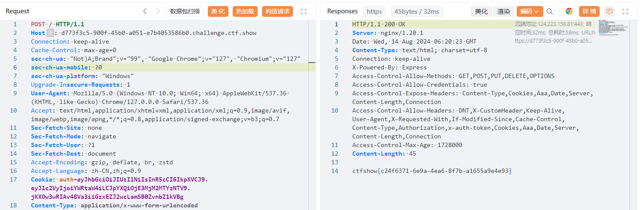Image resolution: width=644 pixels, height=210 pixels.
Task: Open the 编码 encoding dropdown
Action: click(530, 12)
